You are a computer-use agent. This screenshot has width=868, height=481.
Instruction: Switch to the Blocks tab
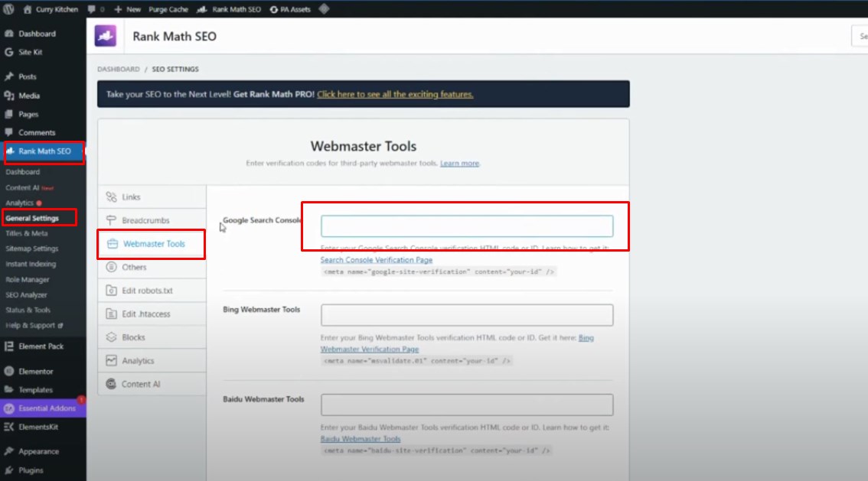pyautogui.click(x=152, y=337)
